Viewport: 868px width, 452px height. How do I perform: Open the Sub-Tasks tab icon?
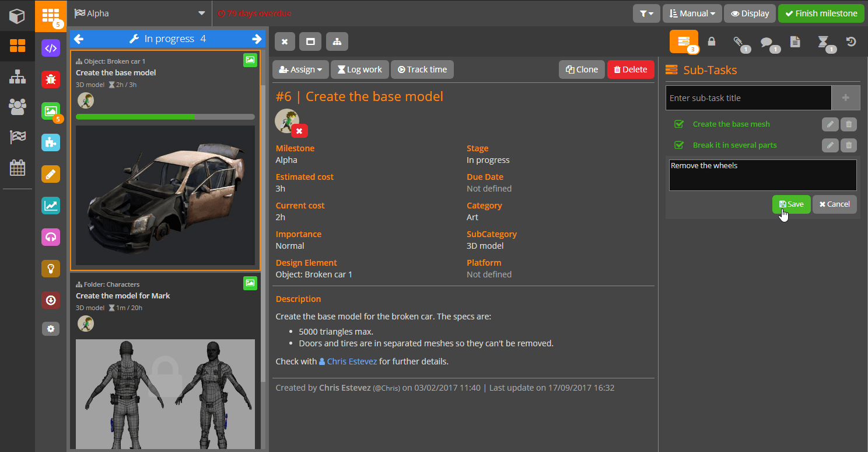click(x=684, y=41)
